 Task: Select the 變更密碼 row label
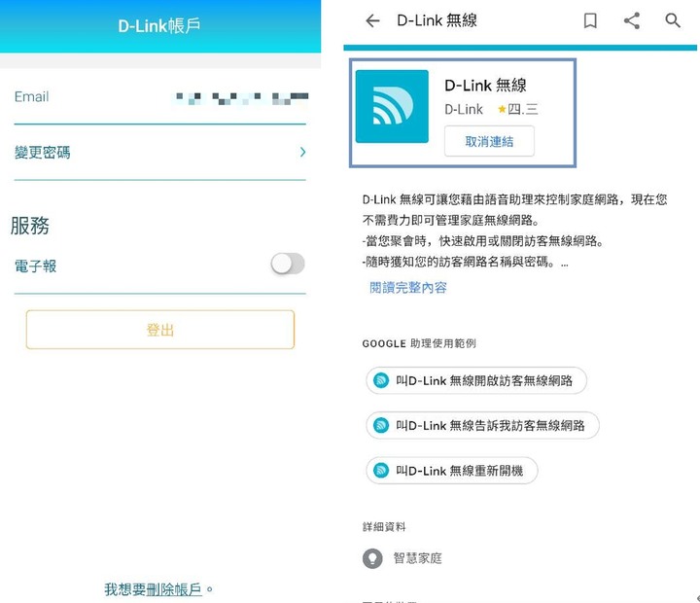(x=43, y=153)
